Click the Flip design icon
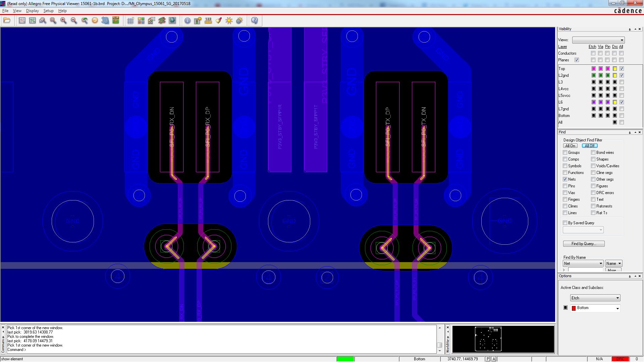This screenshot has width=644, height=362. (x=116, y=21)
